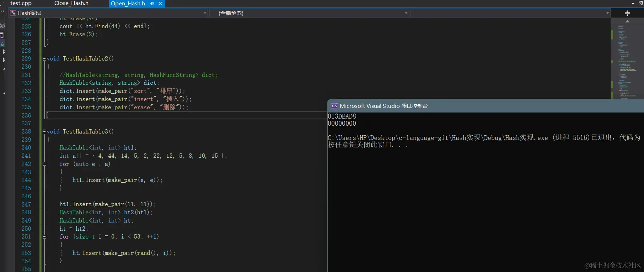The height and width of the screenshot is (272, 644).
Task: Click the 'cout << ht.Find(44)' line
Action: (x=104, y=26)
